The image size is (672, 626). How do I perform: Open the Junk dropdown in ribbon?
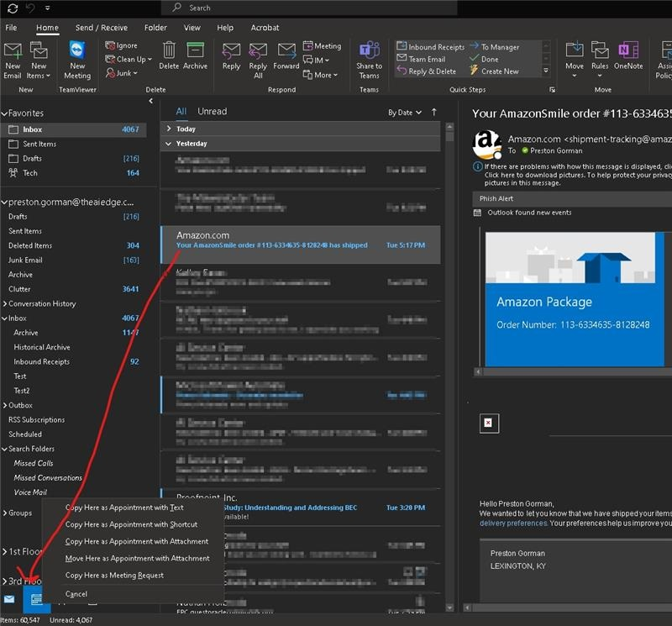129,74
